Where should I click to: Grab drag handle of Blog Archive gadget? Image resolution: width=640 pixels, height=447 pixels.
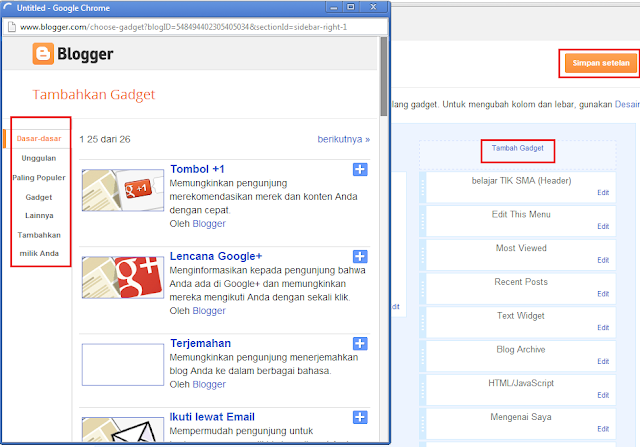click(x=423, y=356)
